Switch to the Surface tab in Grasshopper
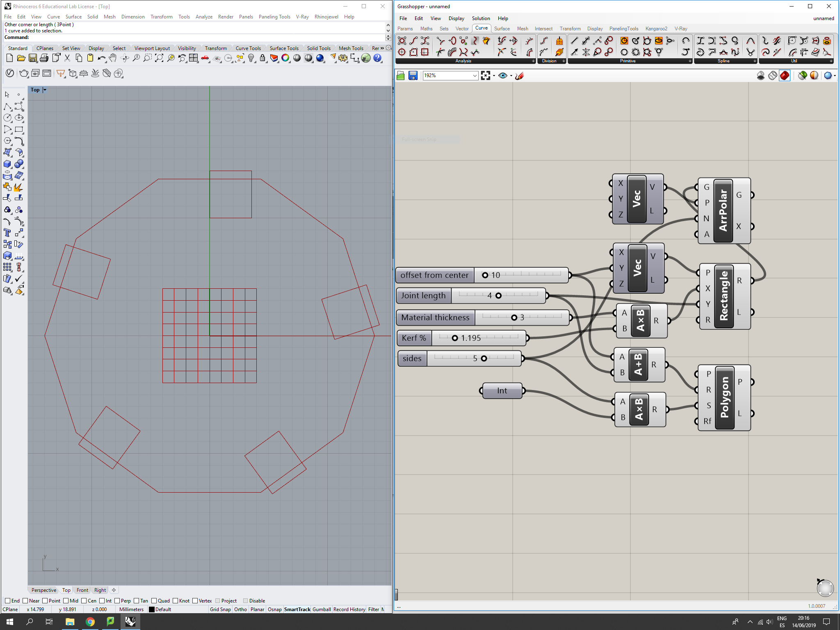The width and height of the screenshot is (840, 630). coord(502,29)
